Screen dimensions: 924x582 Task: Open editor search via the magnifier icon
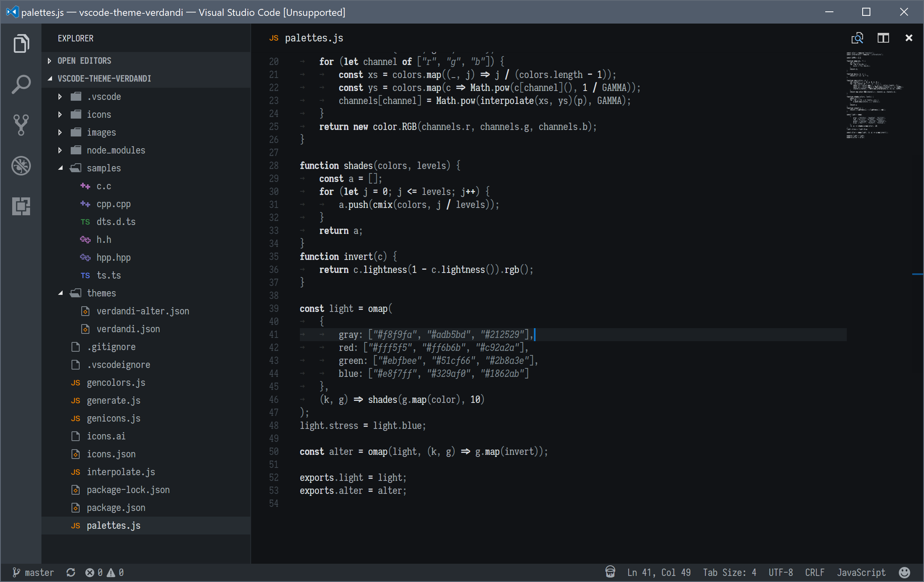pos(857,38)
